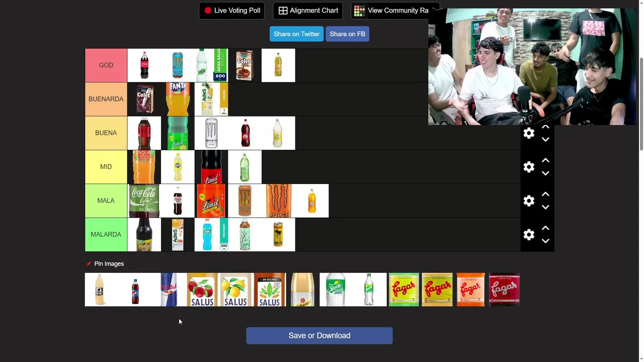Select the brown Monster can in MALA tier
This screenshot has width=644, height=362.
coord(245,201)
